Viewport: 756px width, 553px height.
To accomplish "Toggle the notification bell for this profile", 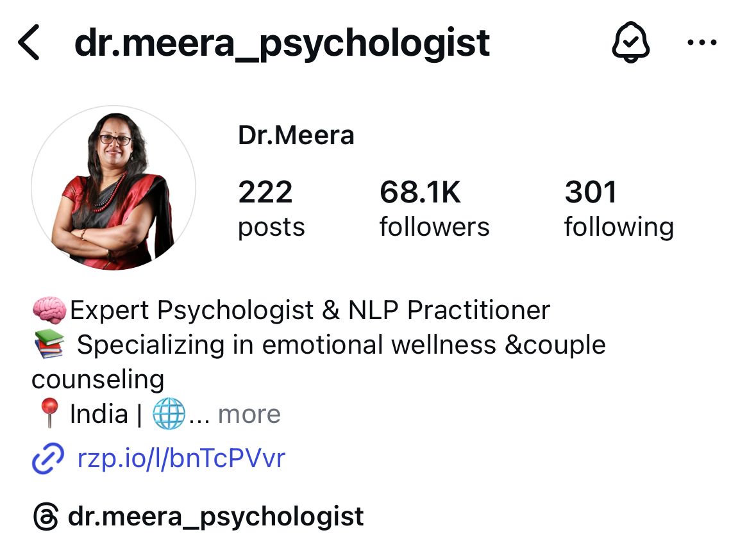I will point(631,42).
